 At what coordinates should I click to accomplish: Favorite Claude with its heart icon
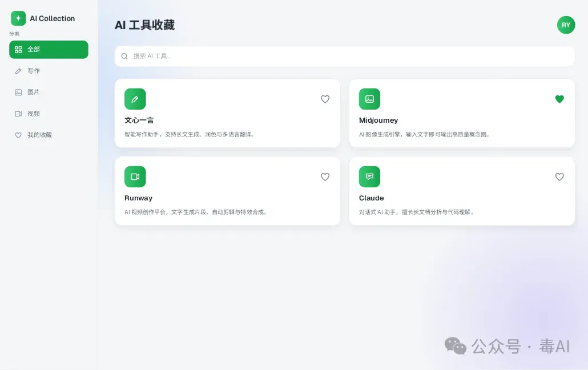click(559, 177)
